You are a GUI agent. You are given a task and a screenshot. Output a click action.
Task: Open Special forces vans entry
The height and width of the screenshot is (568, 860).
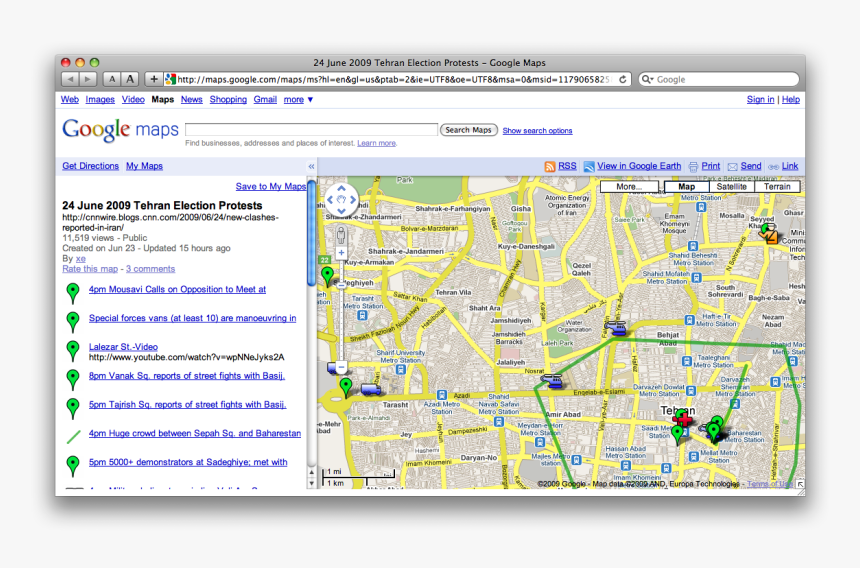point(193,318)
